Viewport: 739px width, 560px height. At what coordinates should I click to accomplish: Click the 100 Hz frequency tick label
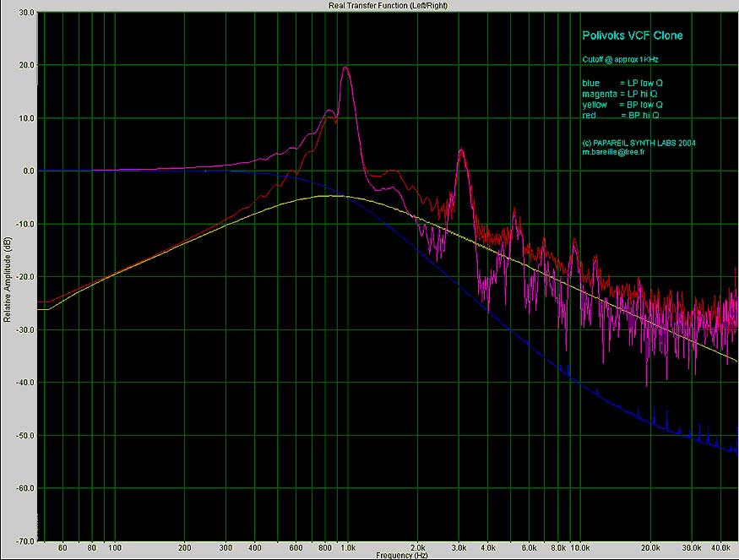[x=115, y=548]
